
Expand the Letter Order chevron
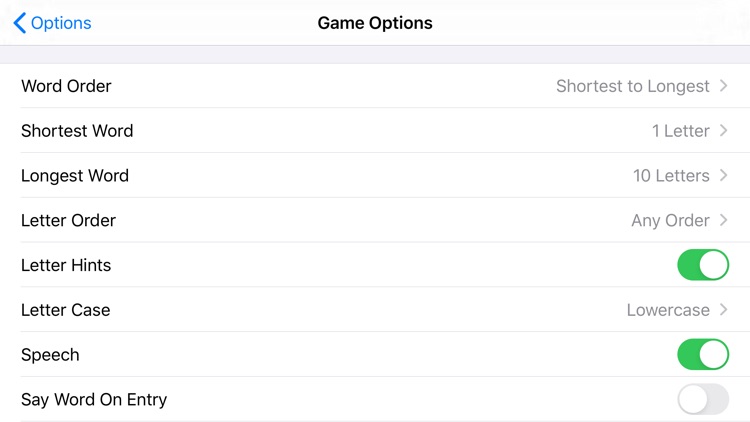click(x=724, y=221)
